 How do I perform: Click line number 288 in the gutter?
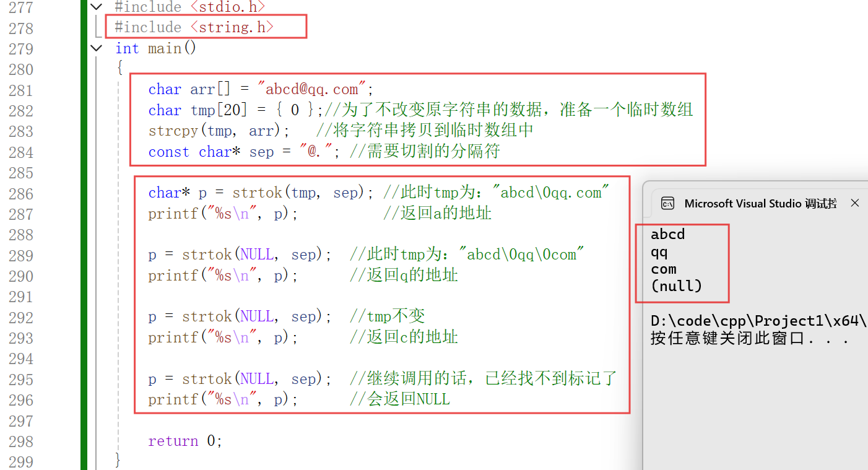pyautogui.click(x=20, y=235)
